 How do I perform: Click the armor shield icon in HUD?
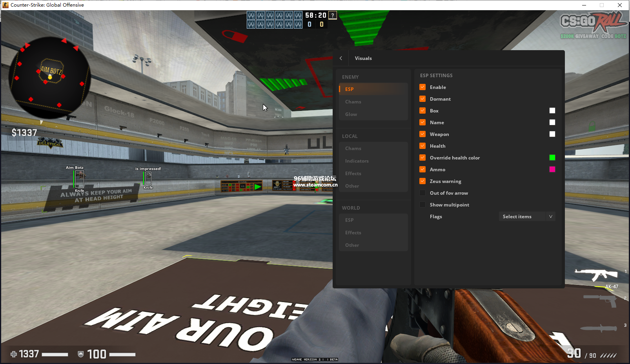[81, 354]
